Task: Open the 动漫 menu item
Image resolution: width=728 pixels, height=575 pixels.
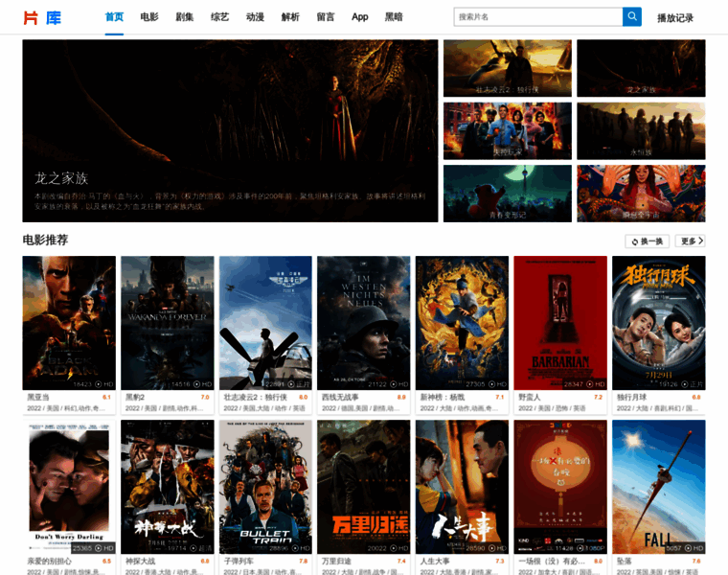Action: tap(255, 17)
